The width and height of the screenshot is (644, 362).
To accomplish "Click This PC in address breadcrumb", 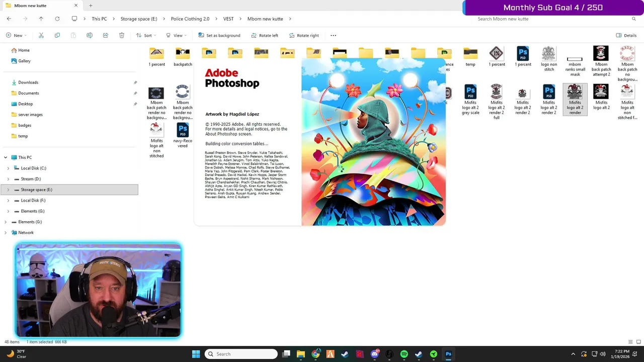I will click(99, 19).
